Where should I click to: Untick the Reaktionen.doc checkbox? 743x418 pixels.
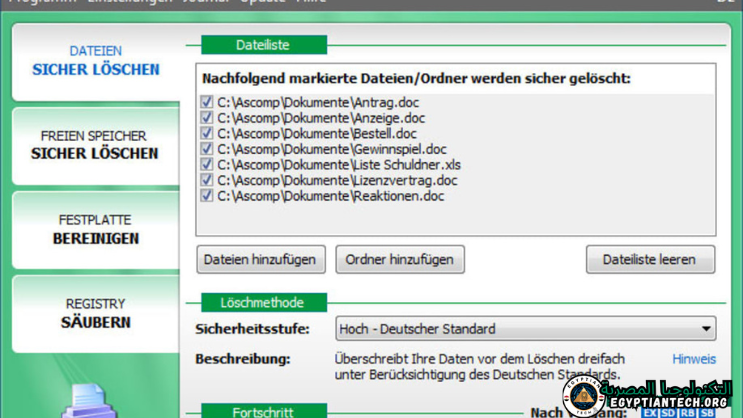coord(207,196)
